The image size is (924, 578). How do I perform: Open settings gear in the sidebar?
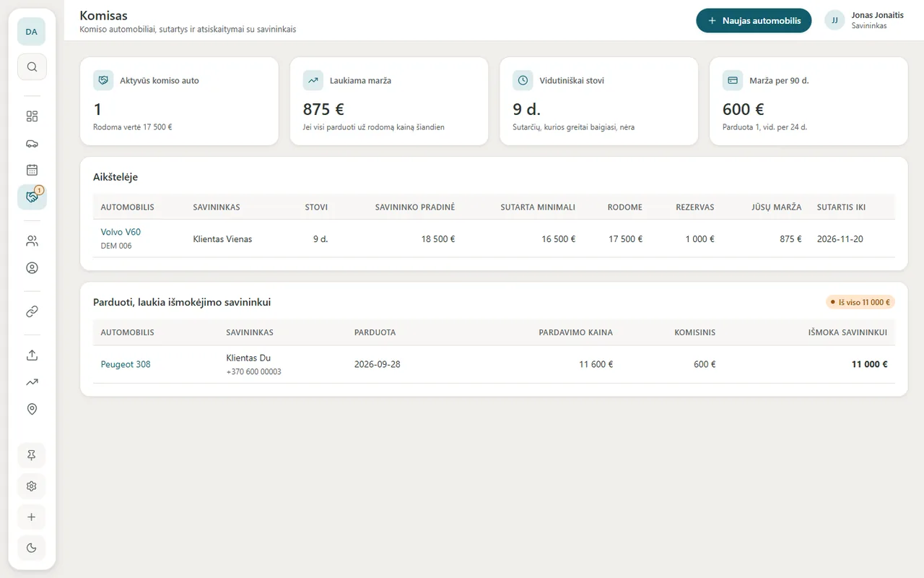point(32,486)
